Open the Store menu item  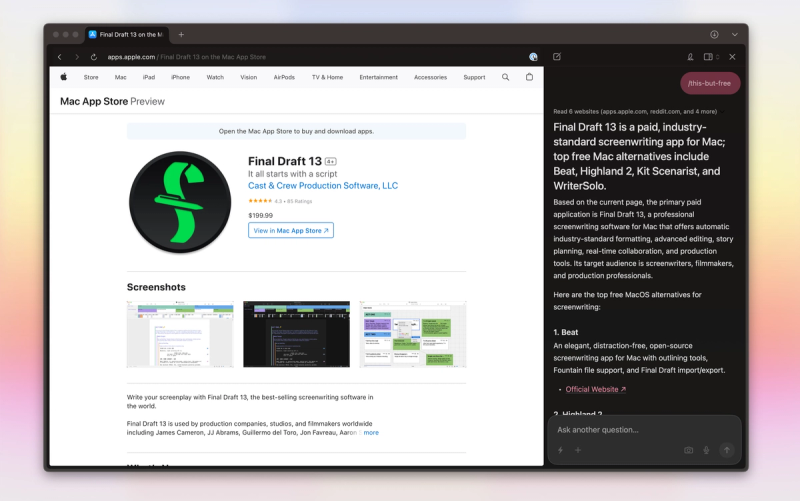(91, 78)
